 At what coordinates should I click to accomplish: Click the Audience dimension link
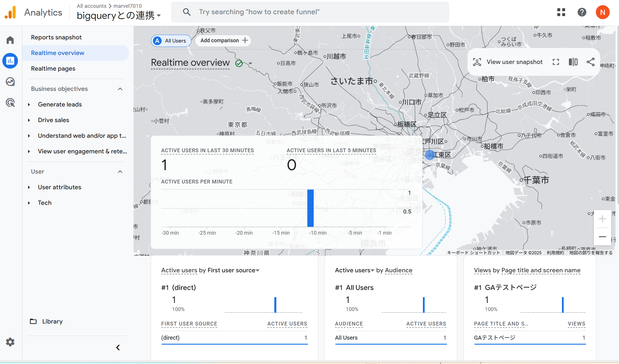click(399, 270)
